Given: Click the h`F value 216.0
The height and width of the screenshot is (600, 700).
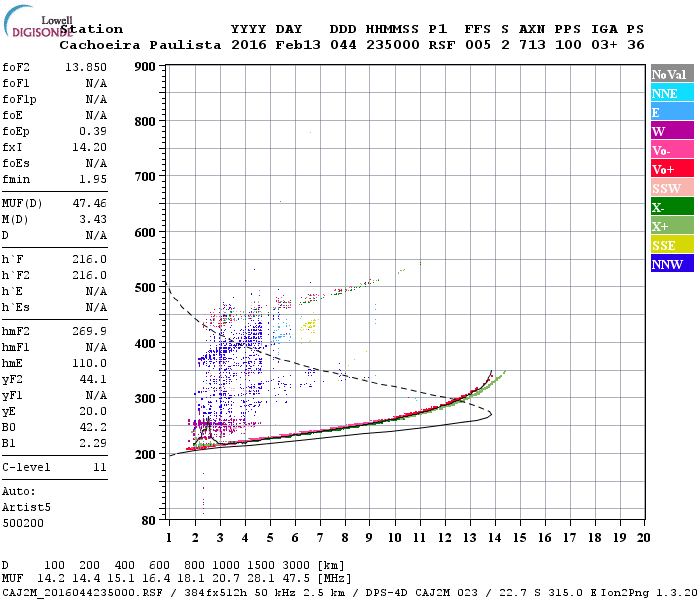Looking at the screenshot, I should click(89, 259).
